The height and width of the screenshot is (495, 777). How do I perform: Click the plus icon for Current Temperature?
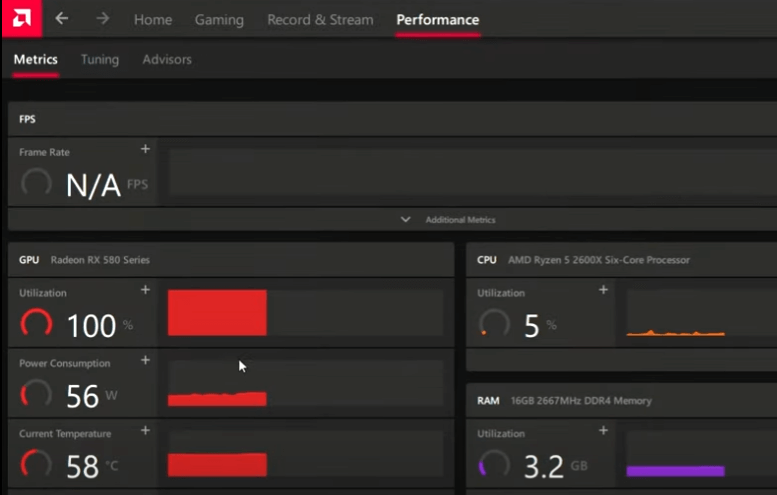(145, 431)
